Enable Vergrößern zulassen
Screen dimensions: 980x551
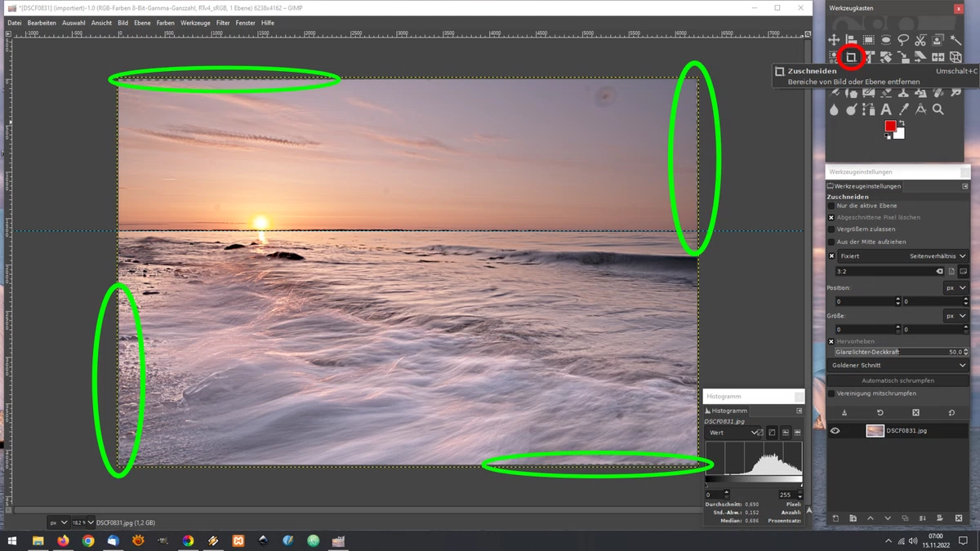pyautogui.click(x=831, y=229)
